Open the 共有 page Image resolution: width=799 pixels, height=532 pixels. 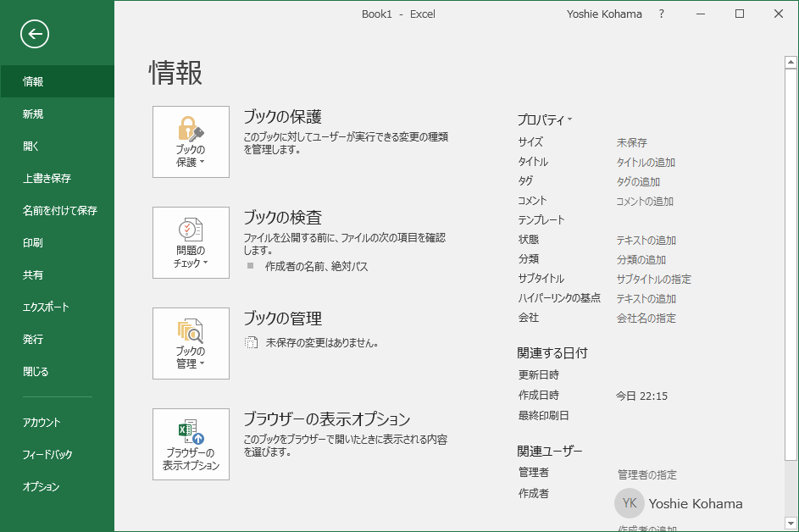point(57,274)
